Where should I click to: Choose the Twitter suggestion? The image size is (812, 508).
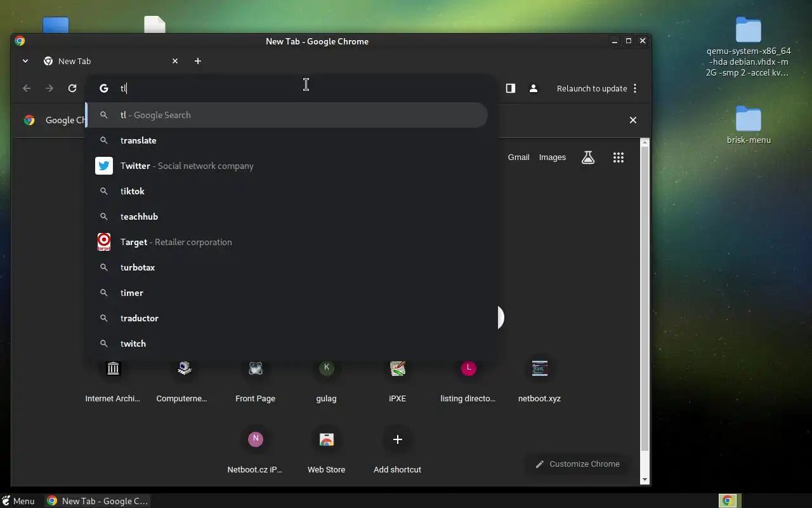[287, 166]
